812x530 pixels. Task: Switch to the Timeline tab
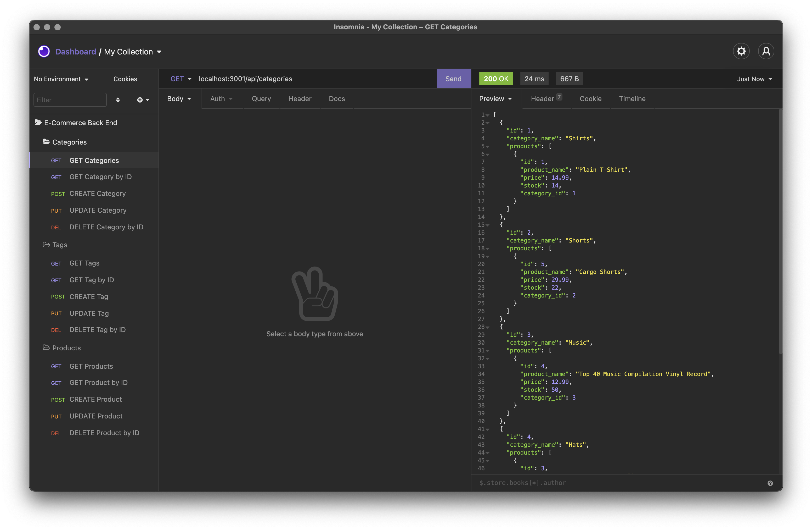tap(632, 99)
